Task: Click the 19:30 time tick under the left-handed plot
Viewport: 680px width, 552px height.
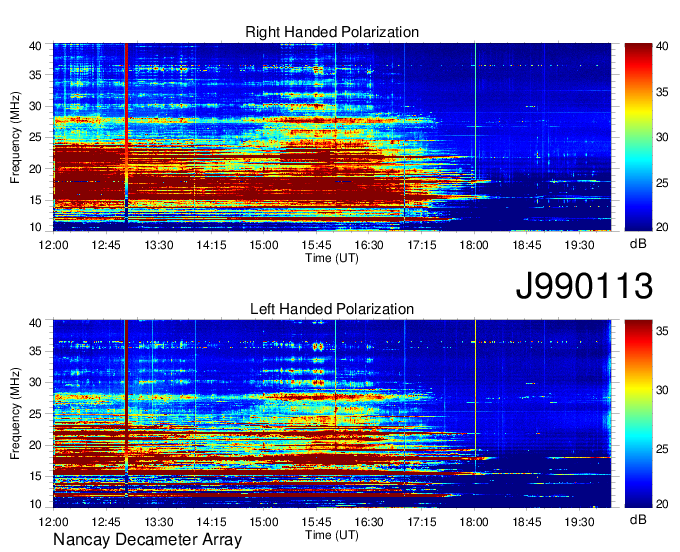Action: (x=579, y=522)
